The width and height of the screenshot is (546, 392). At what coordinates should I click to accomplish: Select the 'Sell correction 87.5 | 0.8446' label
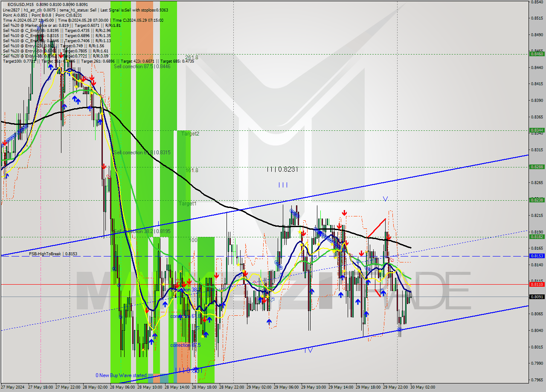[x=142, y=66]
